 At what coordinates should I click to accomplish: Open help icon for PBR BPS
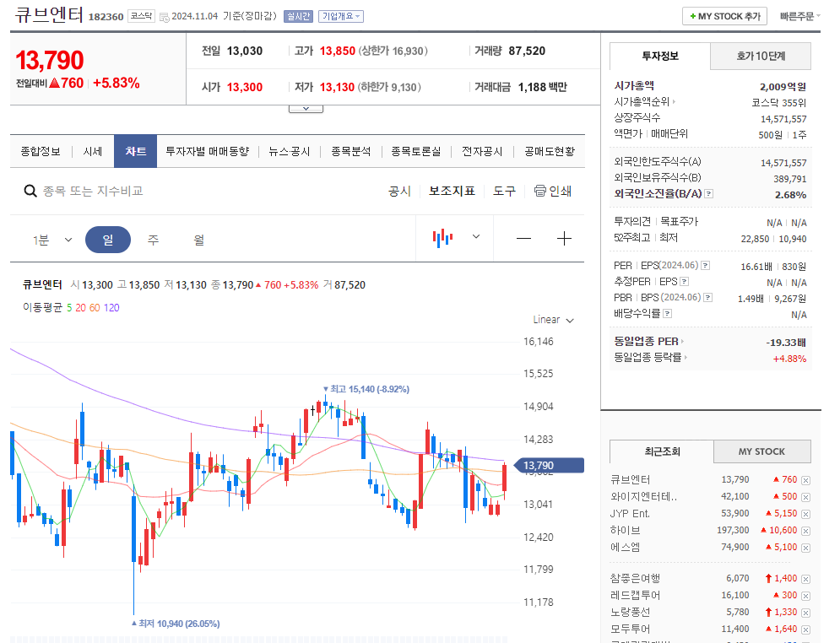[x=708, y=298]
